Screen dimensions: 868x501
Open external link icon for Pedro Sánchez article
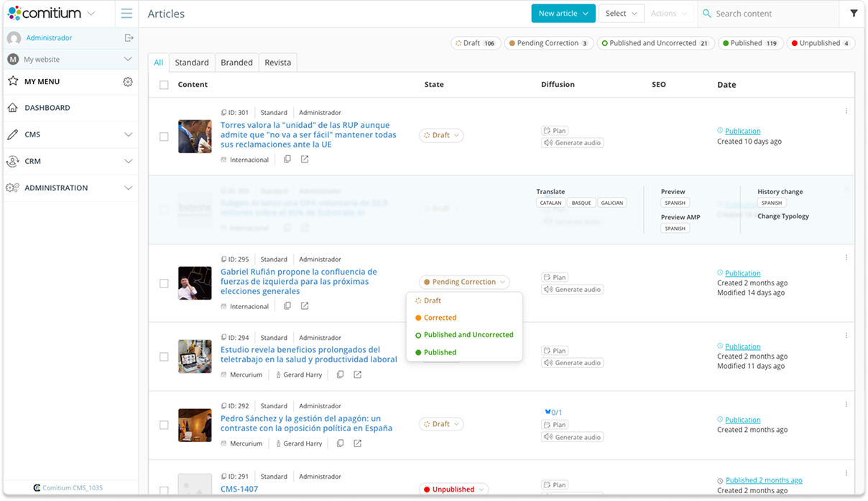click(358, 443)
